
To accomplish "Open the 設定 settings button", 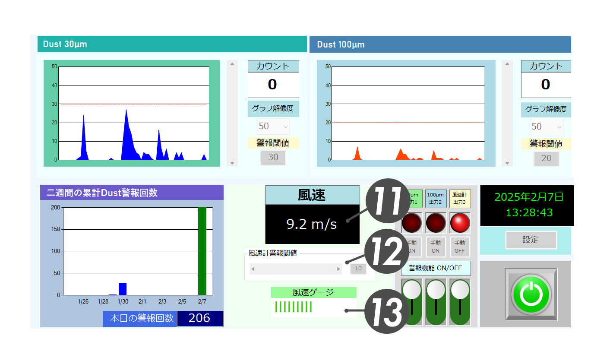I will click(531, 240).
